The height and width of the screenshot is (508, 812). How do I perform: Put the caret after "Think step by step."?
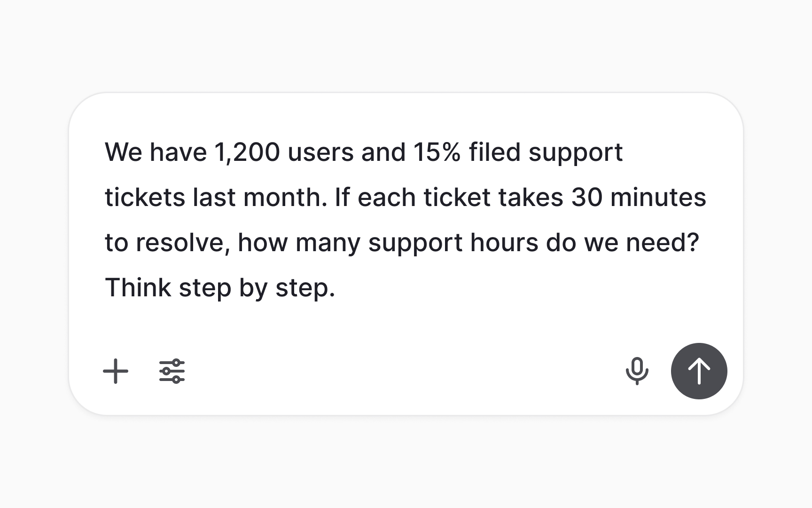336,288
